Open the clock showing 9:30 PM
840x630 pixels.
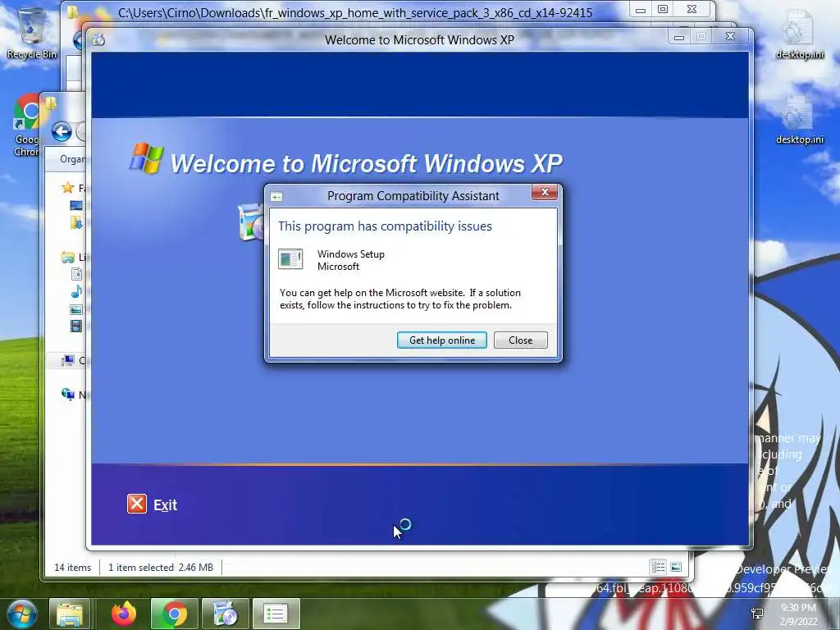798,614
